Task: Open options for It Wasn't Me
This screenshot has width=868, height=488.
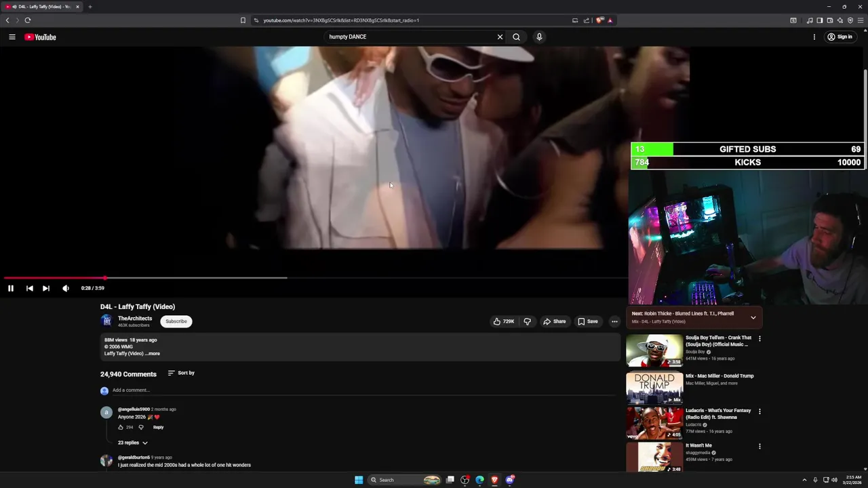Action: [x=759, y=446]
